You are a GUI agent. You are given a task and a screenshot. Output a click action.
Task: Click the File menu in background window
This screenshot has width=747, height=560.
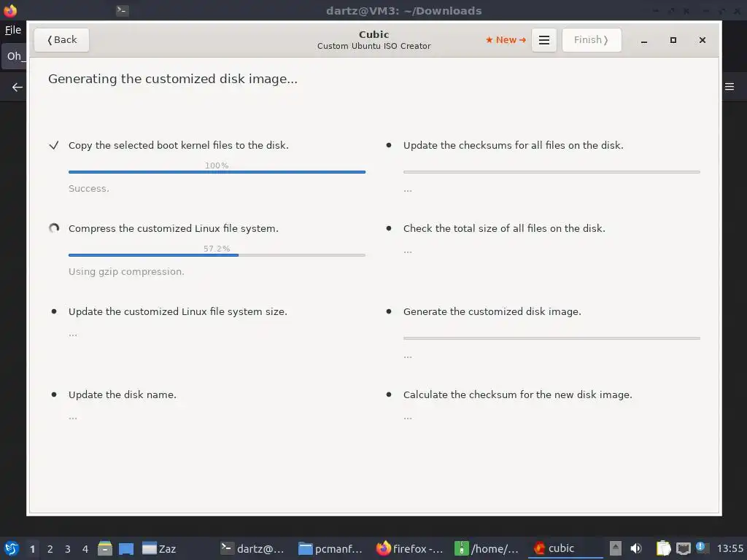[13, 30]
